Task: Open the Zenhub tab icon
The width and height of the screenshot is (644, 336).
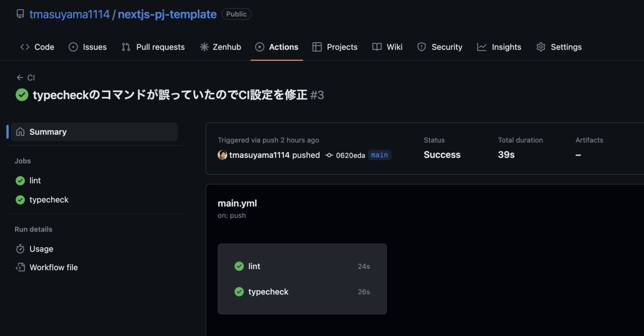Action: tap(204, 47)
